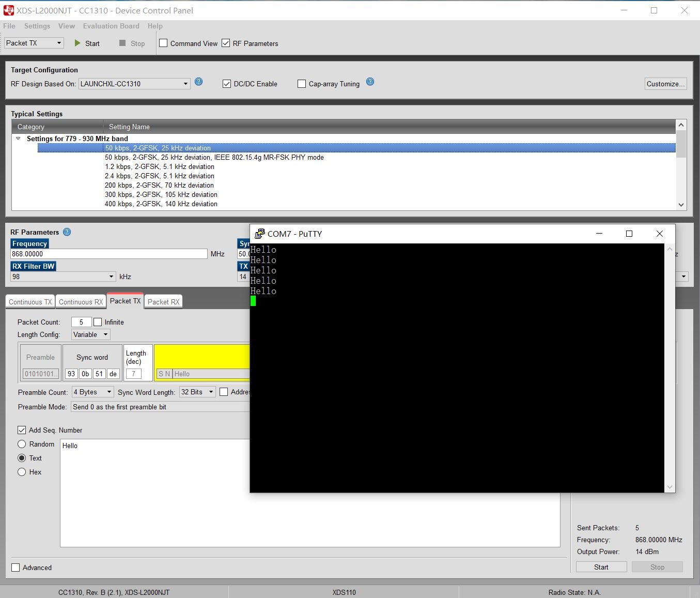Enable the Cap-array Tuning checkbox
The height and width of the screenshot is (598, 700).
[302, 84]
